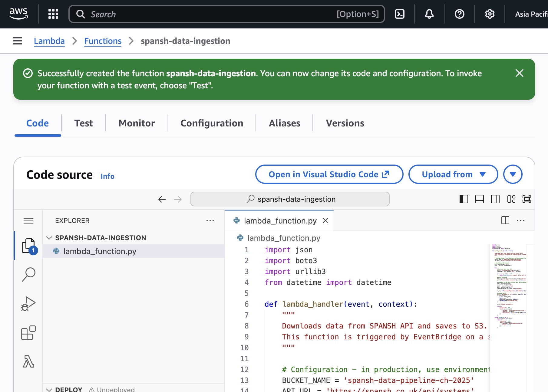Image resolution: width=548 pixels, height=392 pixels.
Task: Open the Extensions view in sidebar
Action: click(29, 333)
